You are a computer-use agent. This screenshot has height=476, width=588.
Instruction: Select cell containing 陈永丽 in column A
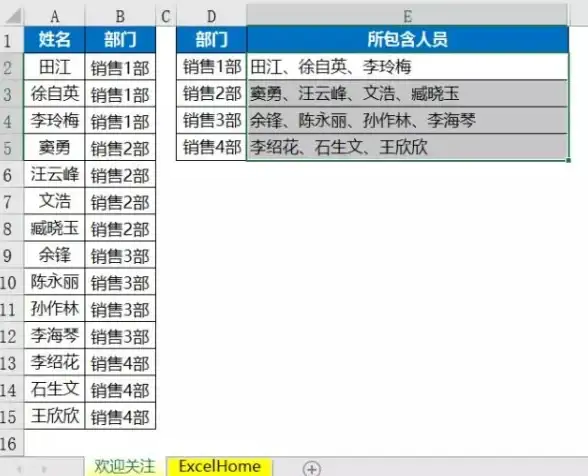(55, 282)
